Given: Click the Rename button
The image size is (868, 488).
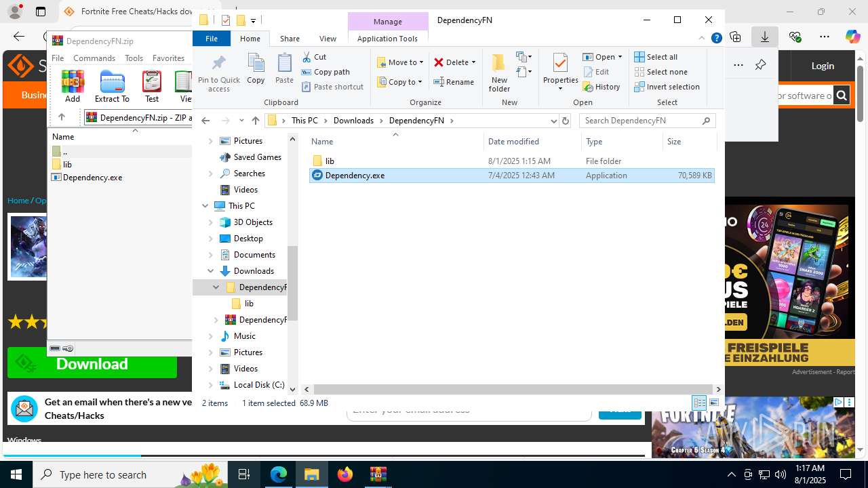Looking at the screenshot, I should (x=454, y=82).
